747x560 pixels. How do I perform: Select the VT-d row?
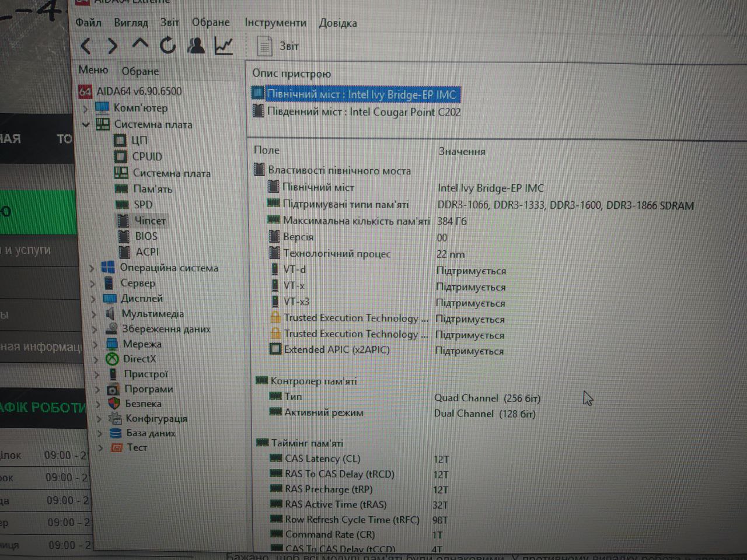(x=388, y=270)
